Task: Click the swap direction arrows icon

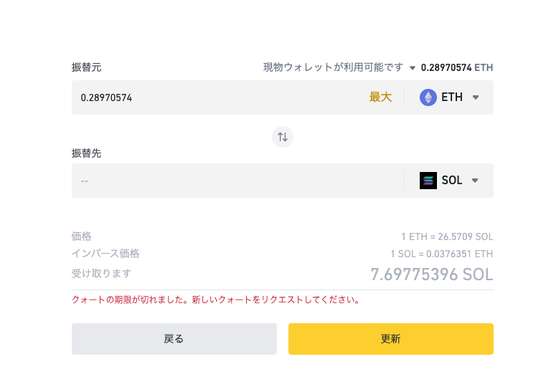Action: 283,137
